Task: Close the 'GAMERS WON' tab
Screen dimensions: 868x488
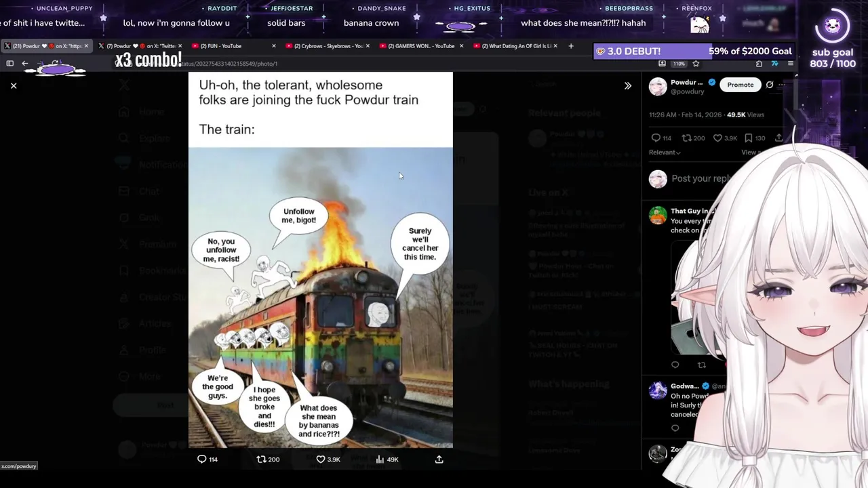Action: (x=462, y=46)
